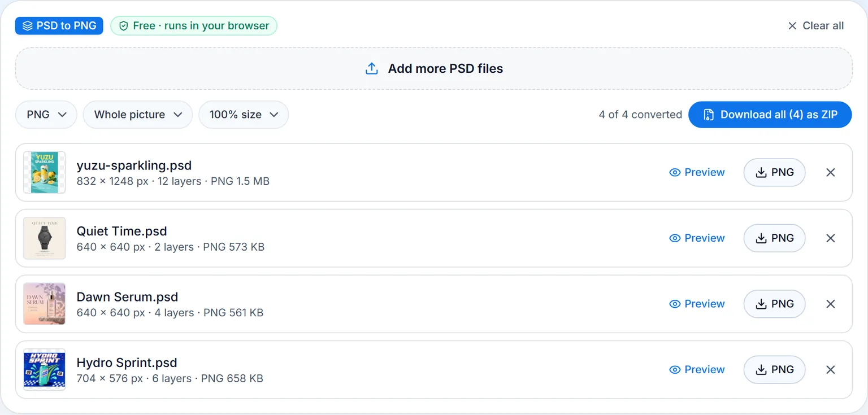Remove Dawn Serum.psd with its X icon
The width and height of the screenshot is (868, 415).
pyautogui.click(x=830, y=304)
